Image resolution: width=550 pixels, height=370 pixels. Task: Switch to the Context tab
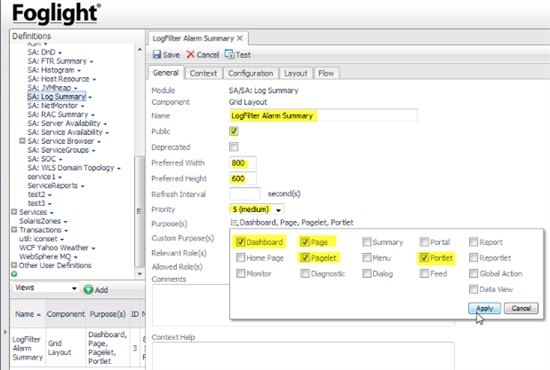tap(203, 73)
